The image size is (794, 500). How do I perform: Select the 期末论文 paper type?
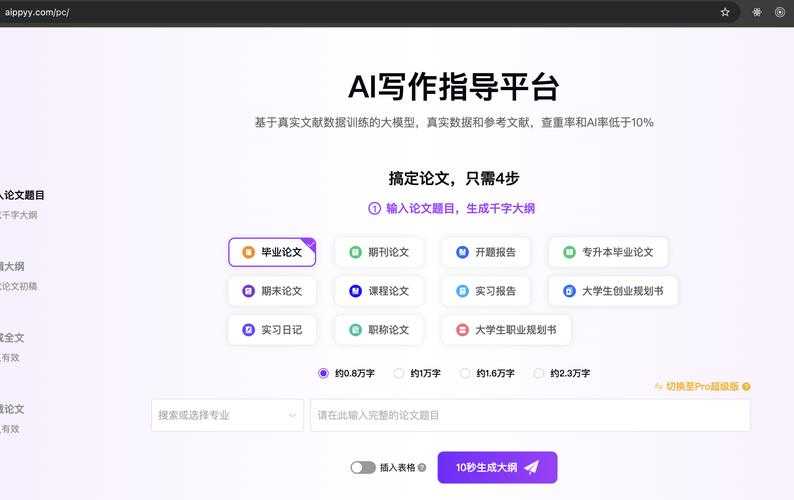click(x=272, y=291)
